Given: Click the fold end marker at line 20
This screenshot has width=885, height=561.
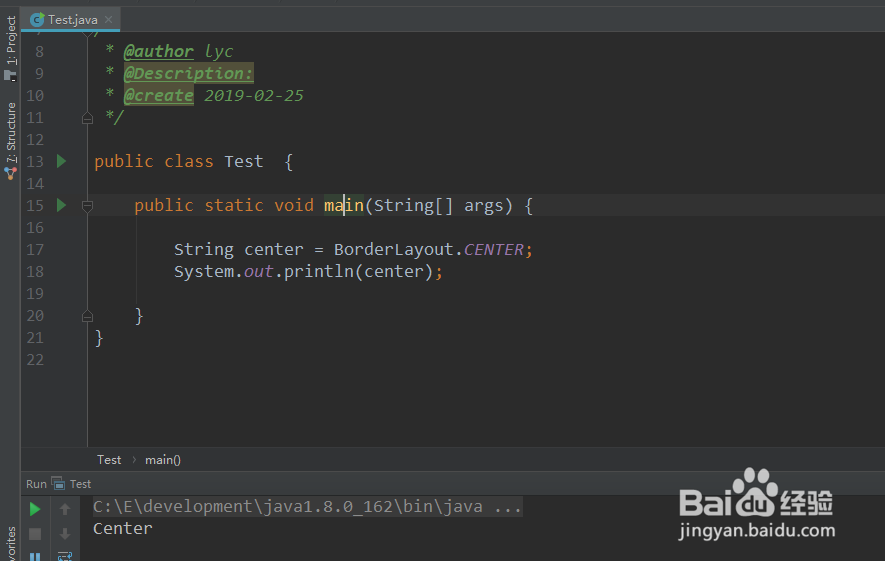Looking at the screenshot, I should coord(87,316).
